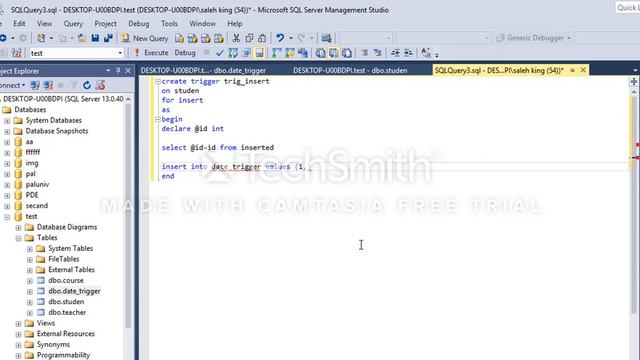Click the Database Engine Query icon
Image resolution: width=640 pixels, height=360 pixels.
tap(179, 38)
